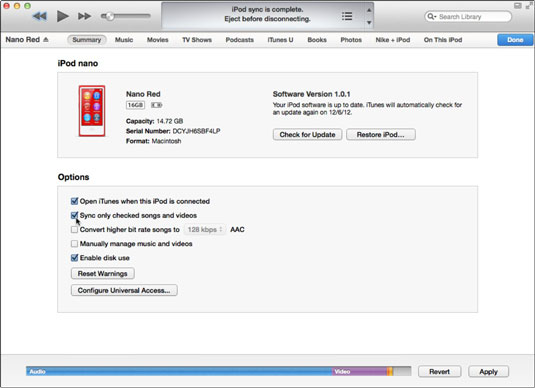Click the Apply button
The image size is (535, 388).
tap(488, 371)
